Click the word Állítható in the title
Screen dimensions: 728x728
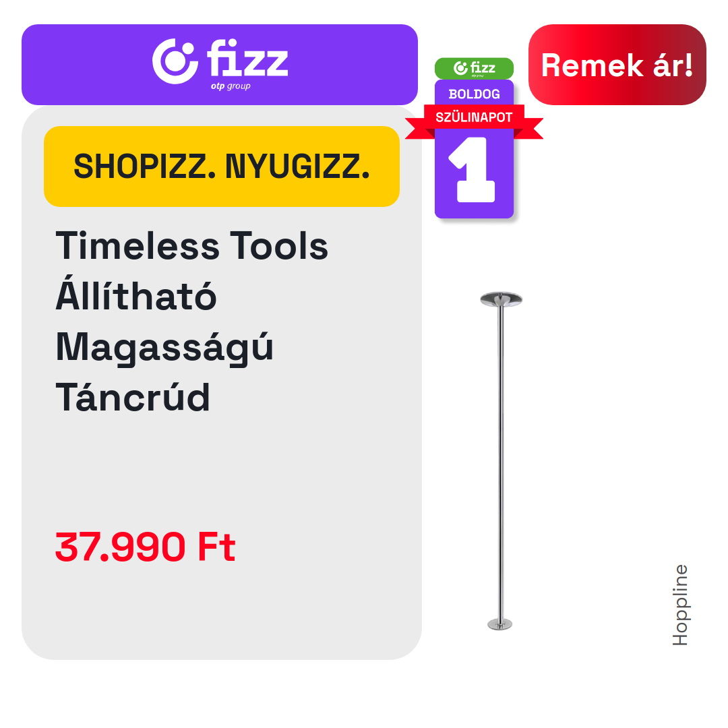coord(136,295)
